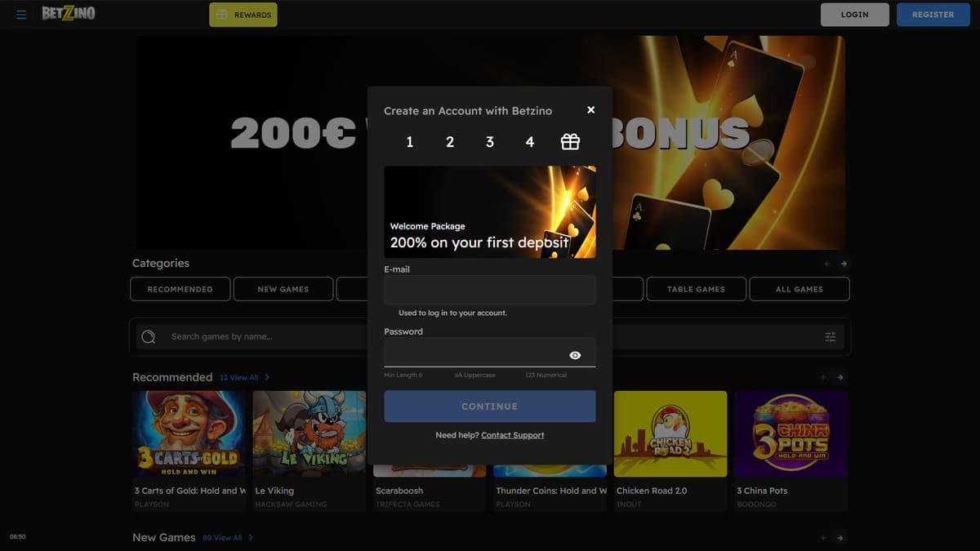Select the Table Games category tab
Viewport: 980px width, 551px height.
coord(697,289)
